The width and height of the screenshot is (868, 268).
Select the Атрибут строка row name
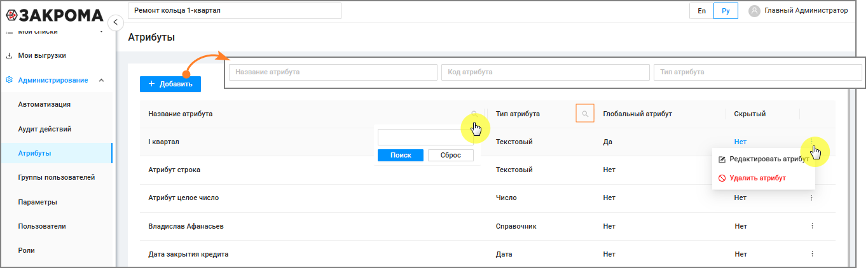174,170
